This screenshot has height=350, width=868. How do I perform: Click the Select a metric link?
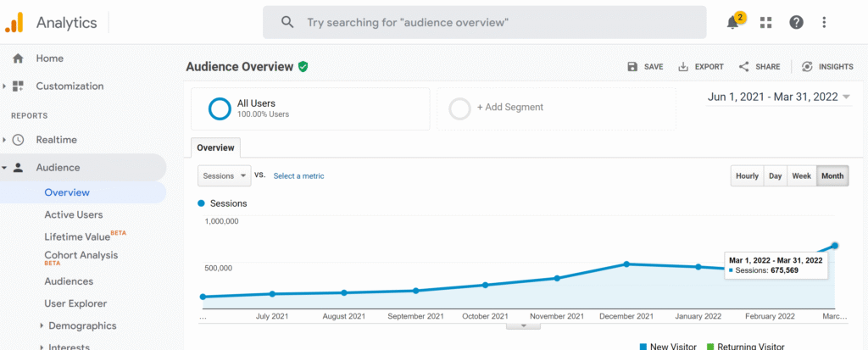(x=298, y=176)
